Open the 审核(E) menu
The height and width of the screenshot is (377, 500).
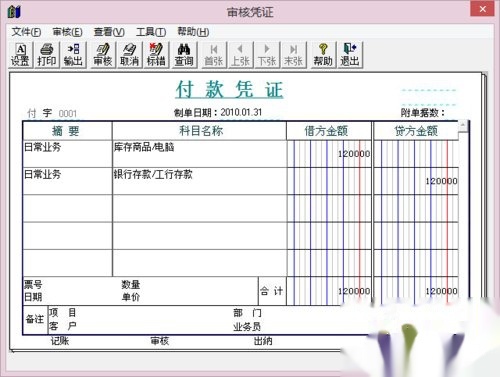pyautogui.click(x=67, y=32)
